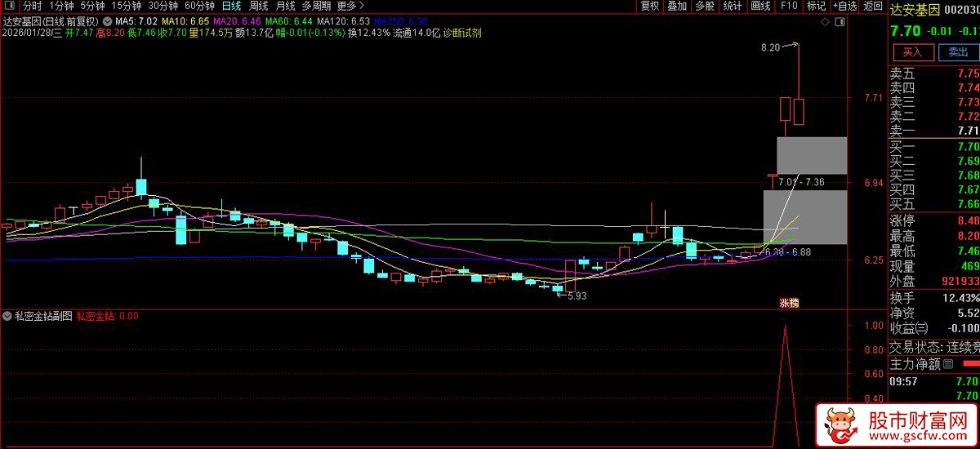Click the MA60: 6.44 indicator label
This screenshot has width=980, height=449.
tap(289, 20)
